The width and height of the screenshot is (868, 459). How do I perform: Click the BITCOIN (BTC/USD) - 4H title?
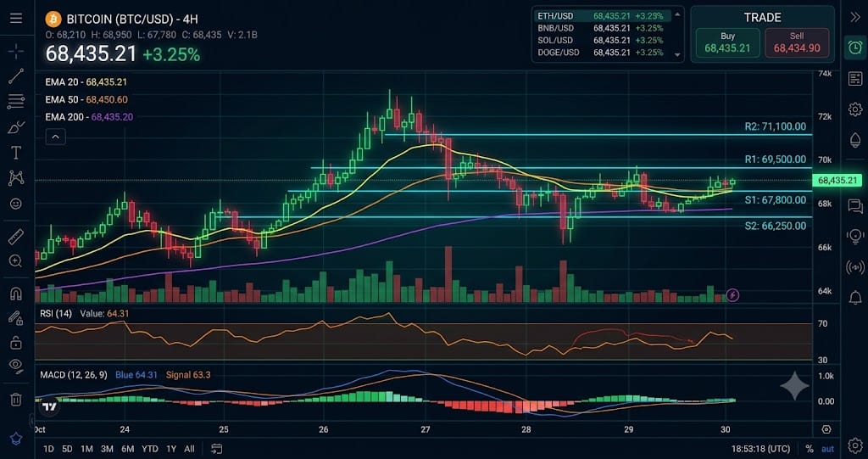132,19
